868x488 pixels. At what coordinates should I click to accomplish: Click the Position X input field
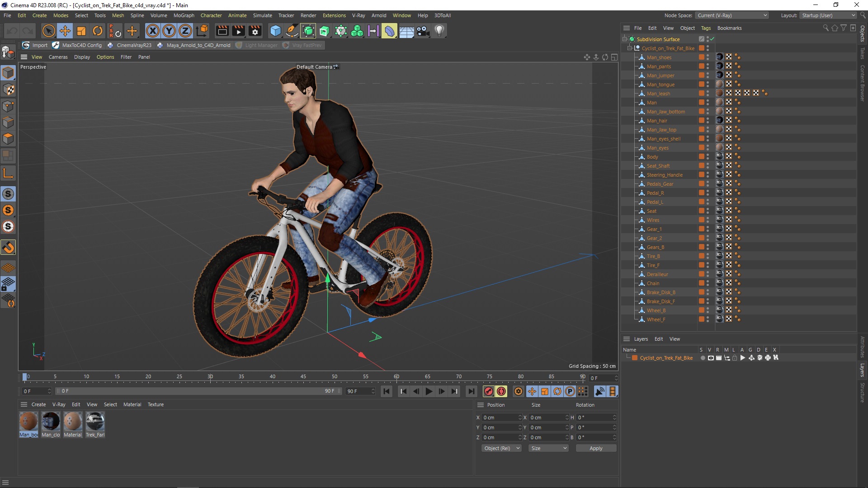(x=500, y=418)
